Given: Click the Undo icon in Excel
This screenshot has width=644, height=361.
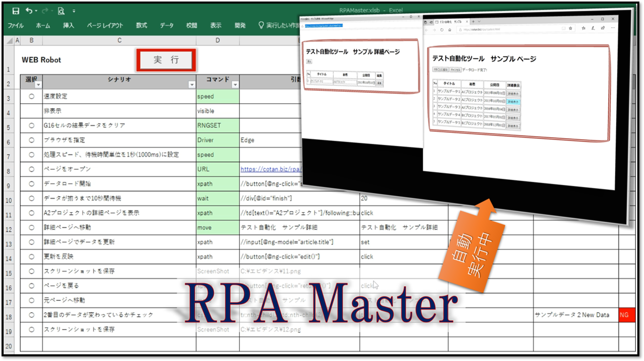Looking at the screenshot, I should point(29,11).
